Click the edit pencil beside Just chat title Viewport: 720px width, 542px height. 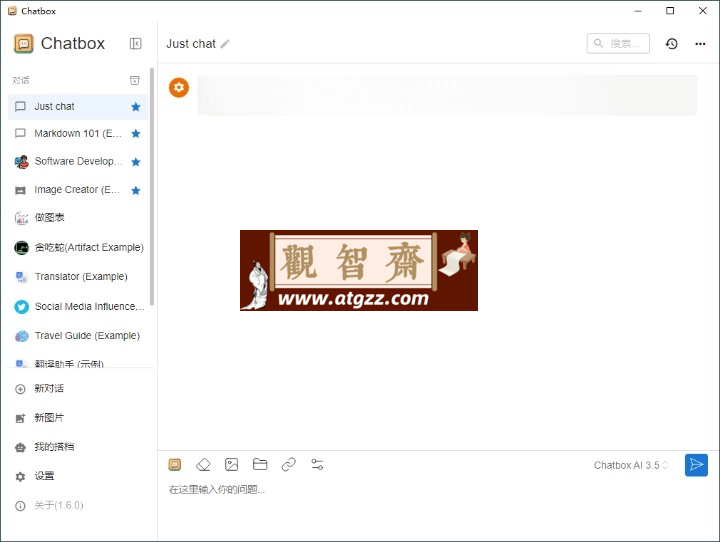tap(225, 44)
